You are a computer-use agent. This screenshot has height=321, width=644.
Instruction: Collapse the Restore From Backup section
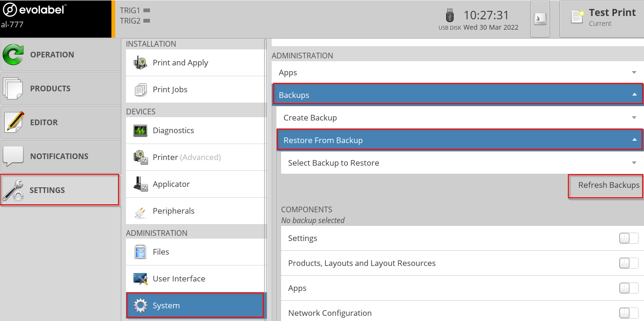(460, 140)
